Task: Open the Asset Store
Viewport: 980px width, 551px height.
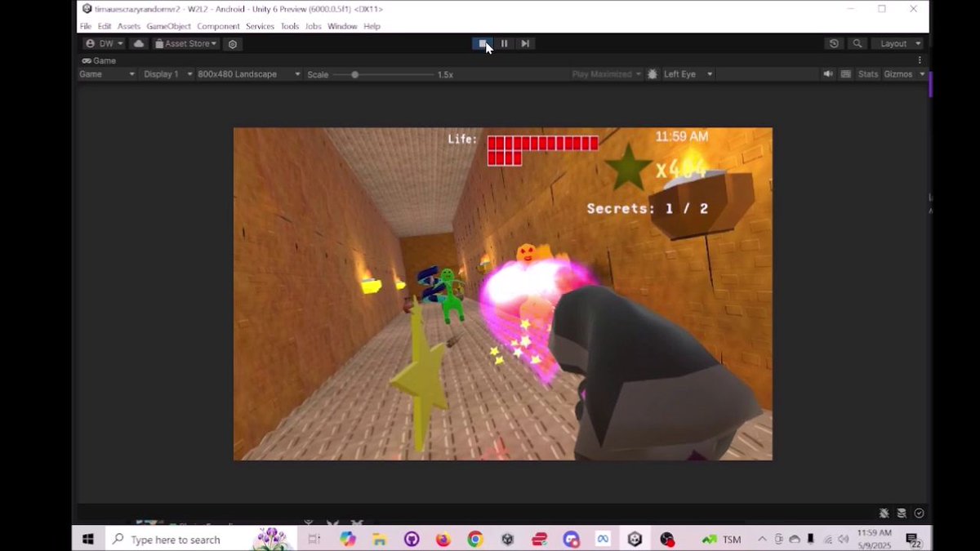Action: click(x=184, y=43)
